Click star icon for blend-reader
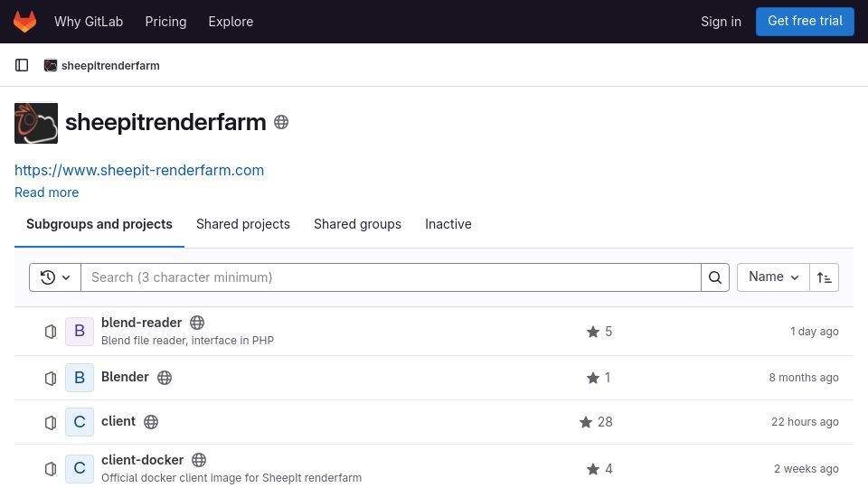 pos(593,332)
